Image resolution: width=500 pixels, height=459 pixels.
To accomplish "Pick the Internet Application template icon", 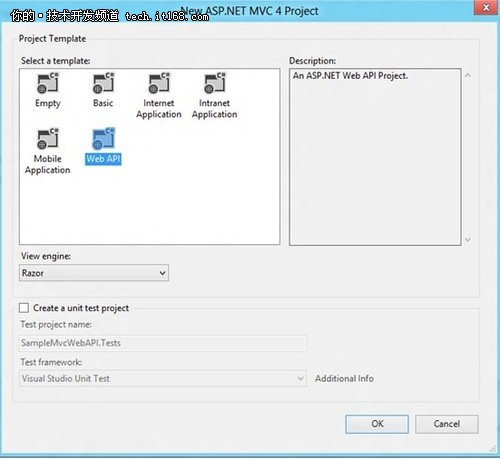I will pyautogui.click(x=159, y=83).
